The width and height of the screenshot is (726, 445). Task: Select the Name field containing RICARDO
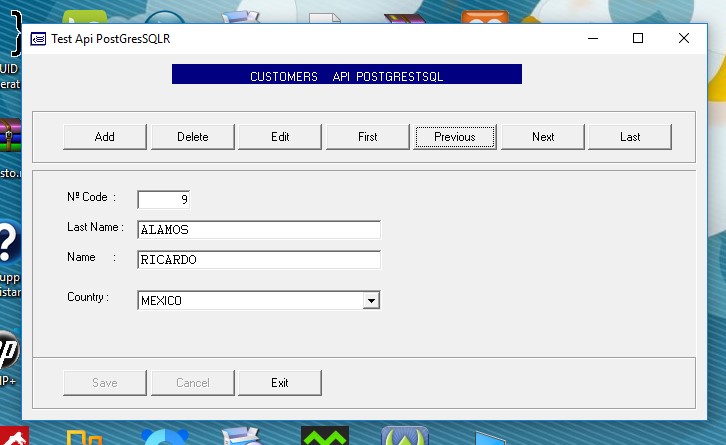point(258,260)
